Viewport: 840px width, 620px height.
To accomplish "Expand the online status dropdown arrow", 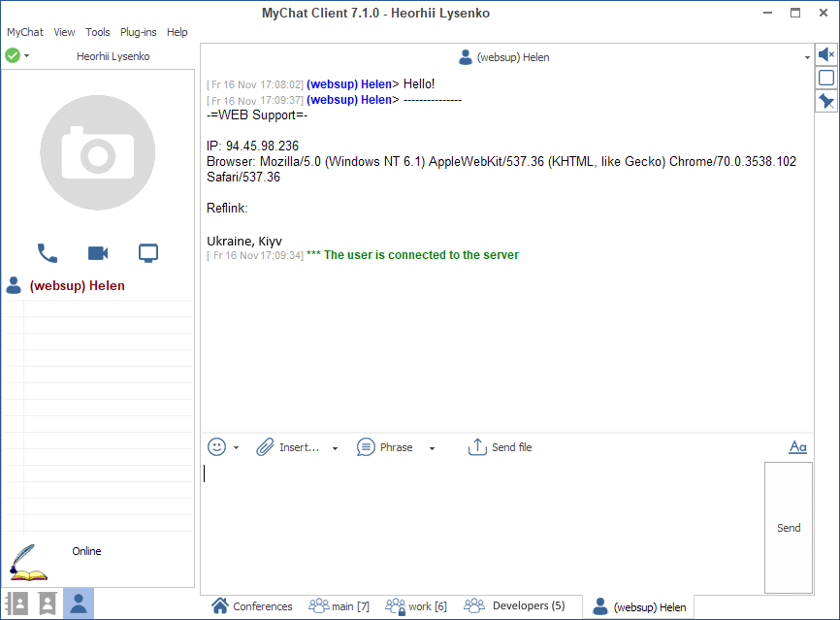I will click(x=27, y=56).
